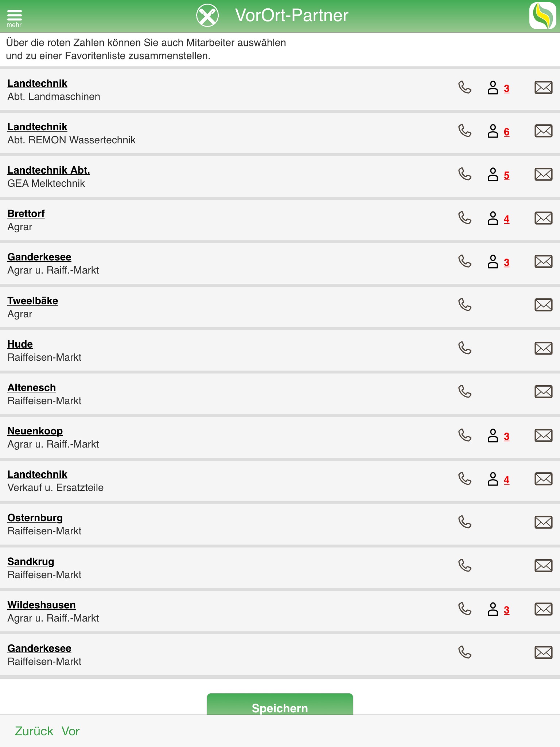Tap phone icon for Altenesch Raiffeisen-Markt

[x=464, y=392]
